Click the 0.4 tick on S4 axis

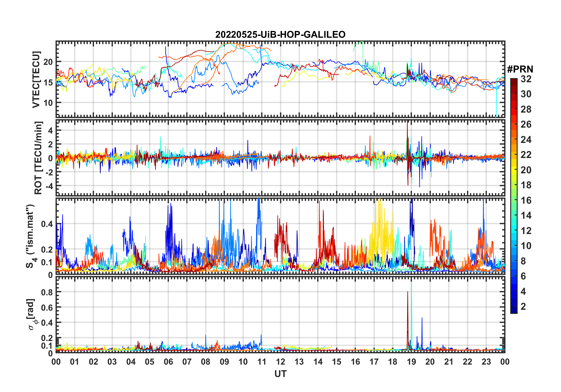pyautogui.click(x=47, y=224)
